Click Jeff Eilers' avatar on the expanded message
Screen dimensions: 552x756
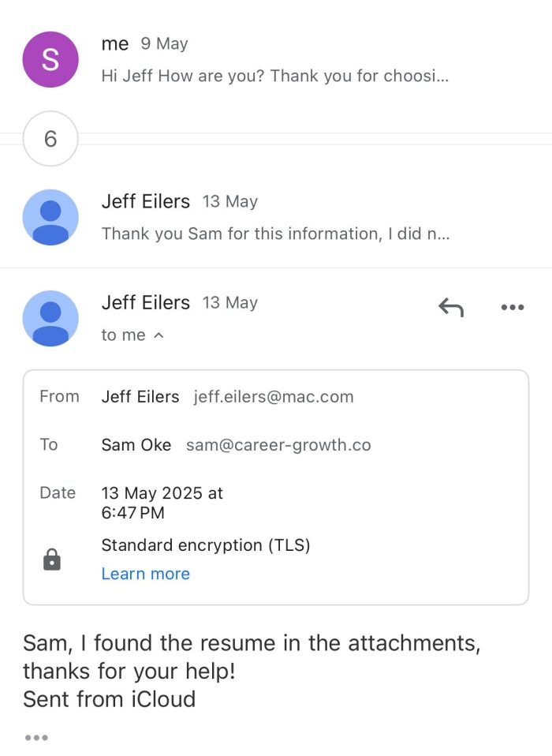tap(50, 318)
